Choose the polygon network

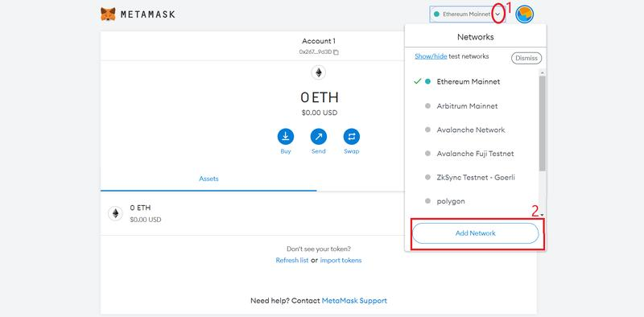coord(451,201)
